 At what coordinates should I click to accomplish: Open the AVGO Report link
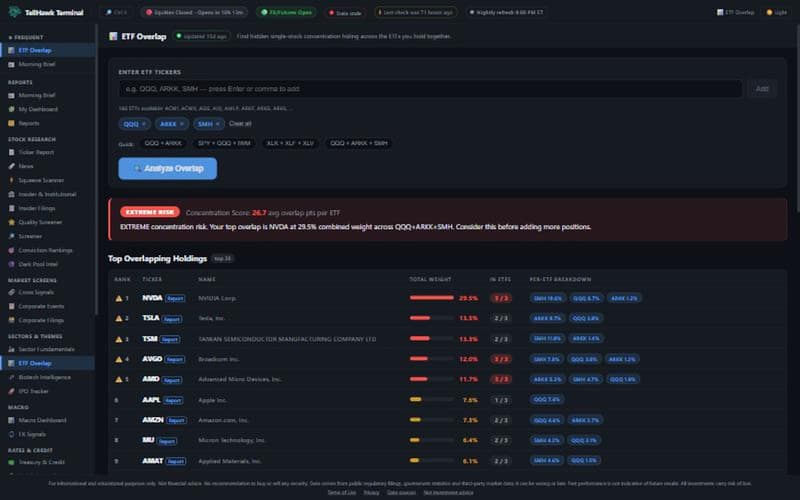(175, 360)
